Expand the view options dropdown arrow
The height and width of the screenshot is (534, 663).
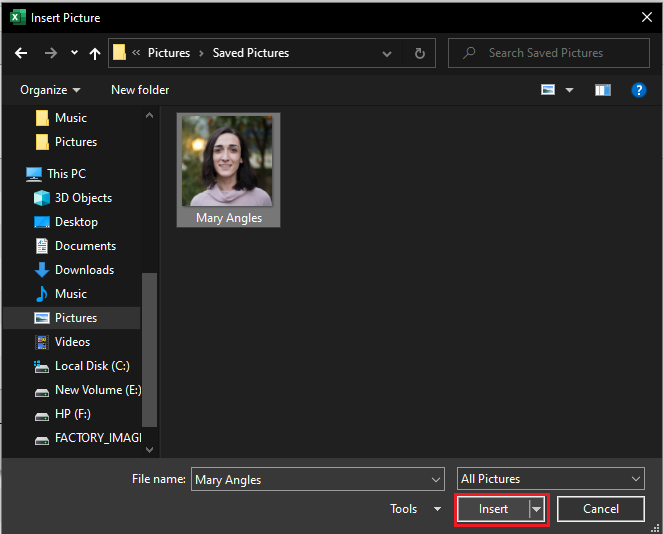(570, 90)
